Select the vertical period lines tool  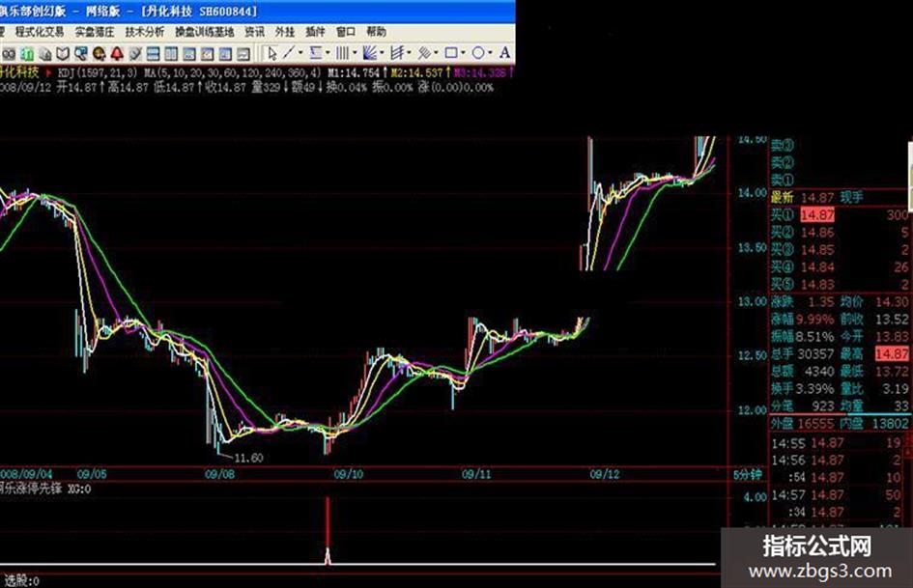point(342,53)
